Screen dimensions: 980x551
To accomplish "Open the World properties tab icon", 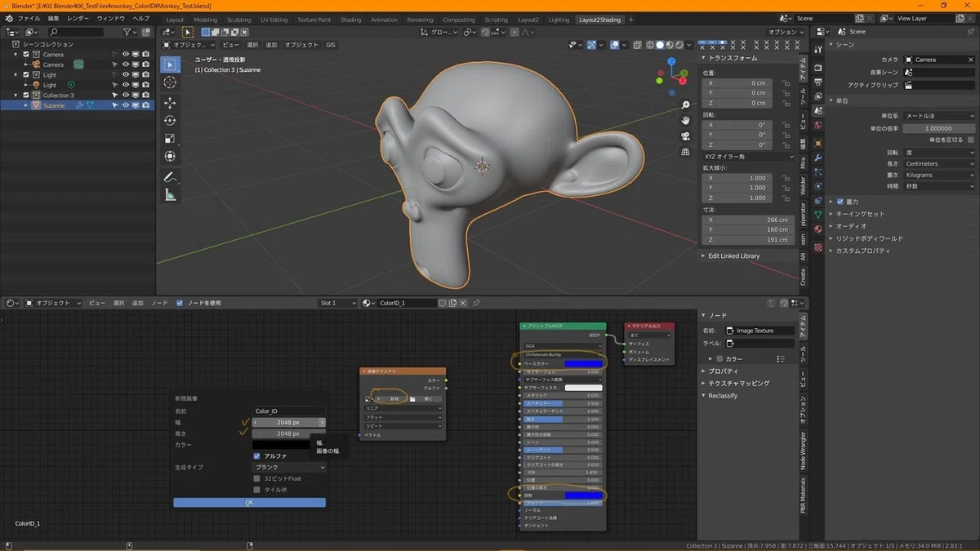I will click(x=818, y=124).
